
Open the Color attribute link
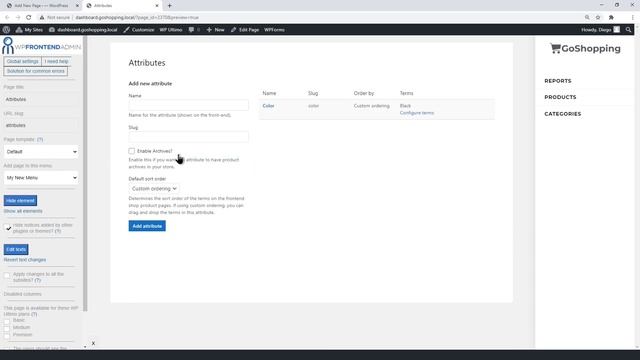tap(268, 106)
